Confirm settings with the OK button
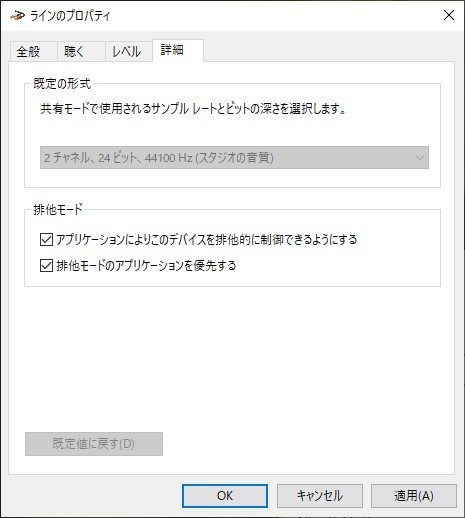465x518 pixels. [x=225, y=496]
